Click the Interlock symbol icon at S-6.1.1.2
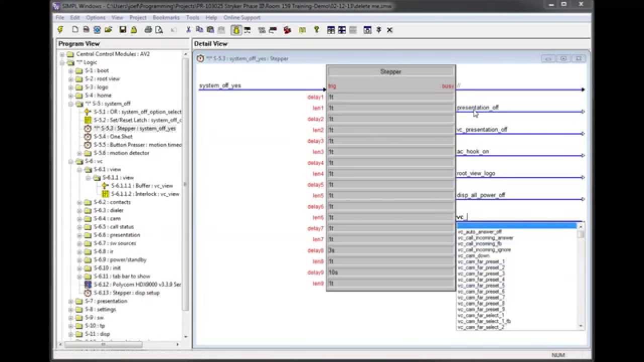 [x=105, y=194]
